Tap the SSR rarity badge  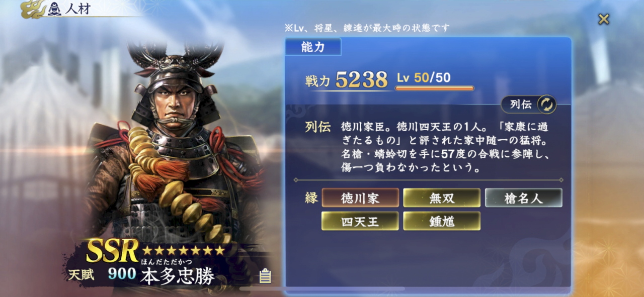coord(112,250)
